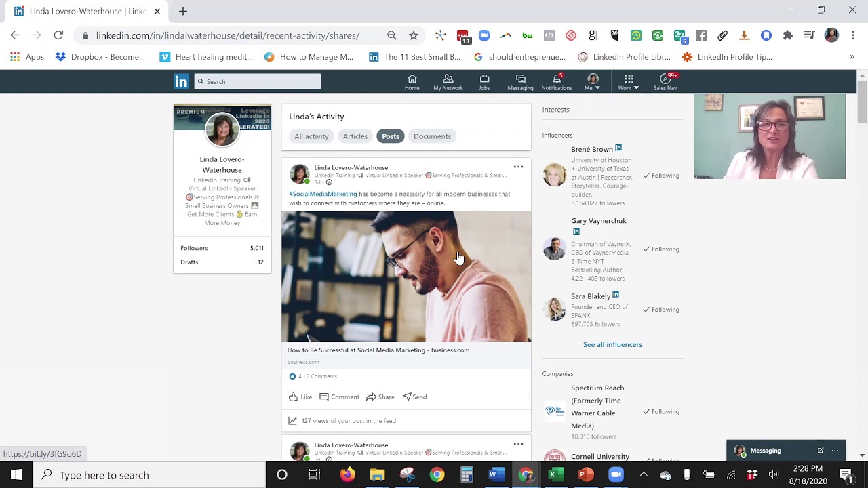The image size is (868, 488).
Task: Open LinkedIn Profile Tip bookmark
Action: 727,57
